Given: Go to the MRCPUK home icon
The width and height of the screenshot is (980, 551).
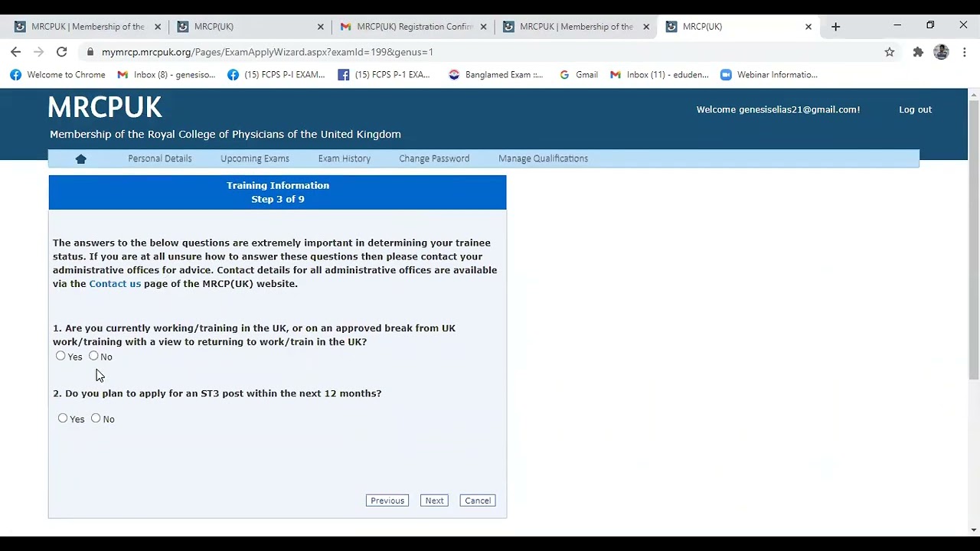Looking at the screenshot, I should 81,158.
